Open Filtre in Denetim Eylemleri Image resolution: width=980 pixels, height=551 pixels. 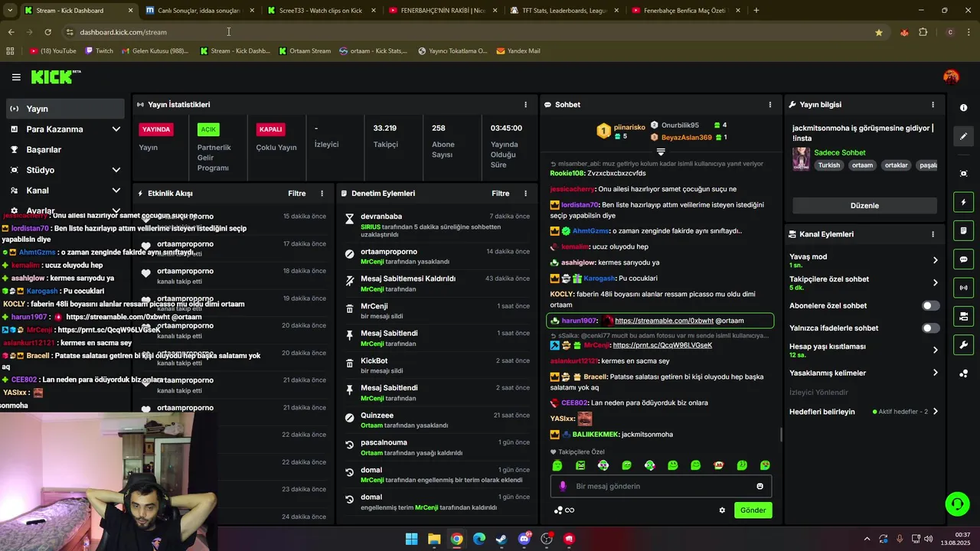501,194
